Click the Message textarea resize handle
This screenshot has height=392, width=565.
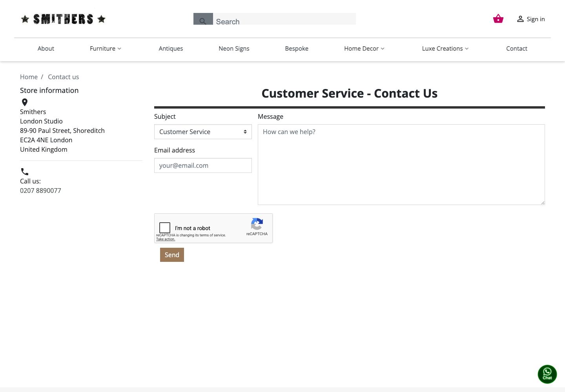point(543,203)
